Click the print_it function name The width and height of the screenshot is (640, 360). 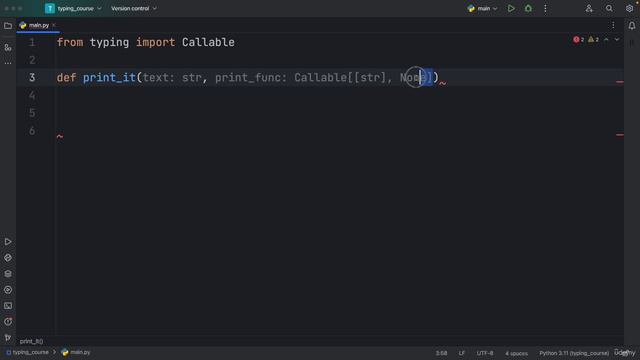pos(109,78)
